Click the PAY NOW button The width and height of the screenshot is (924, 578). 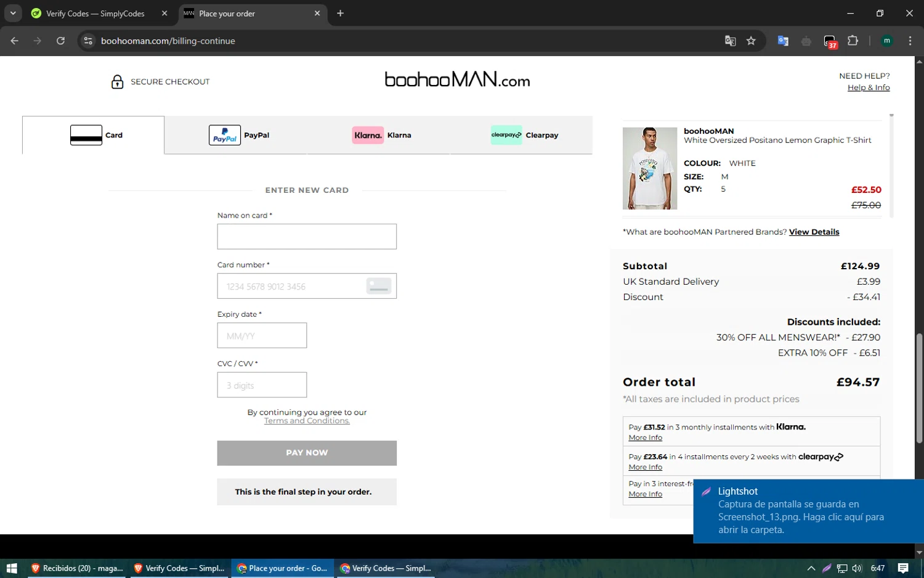click(307, 453)
